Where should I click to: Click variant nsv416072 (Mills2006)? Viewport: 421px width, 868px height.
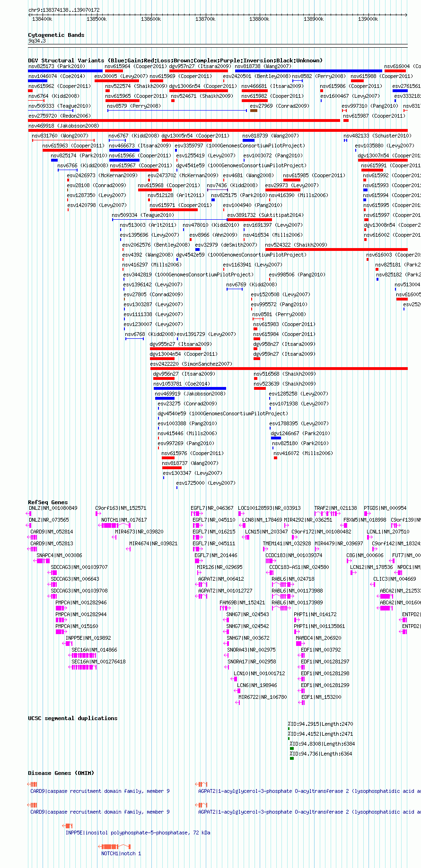coord(303,453)
